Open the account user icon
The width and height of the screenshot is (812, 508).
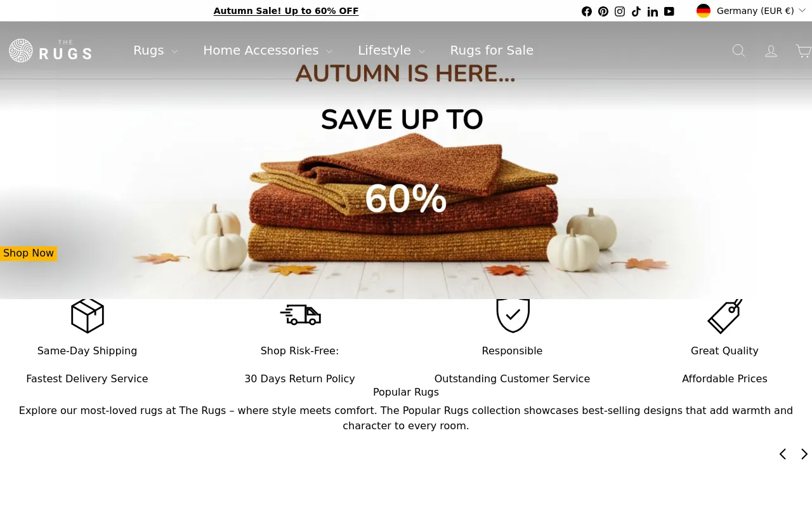771,51
